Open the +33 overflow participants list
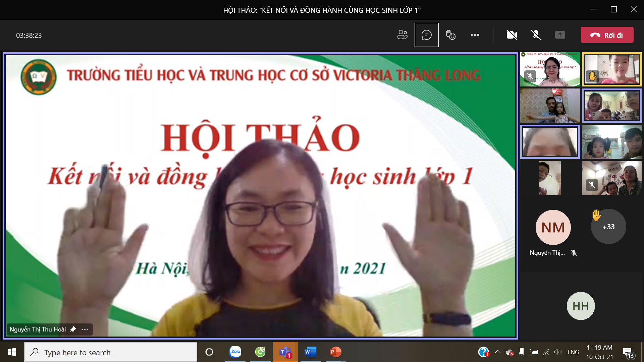Screen dimensions: 644x362 [608, 227]
